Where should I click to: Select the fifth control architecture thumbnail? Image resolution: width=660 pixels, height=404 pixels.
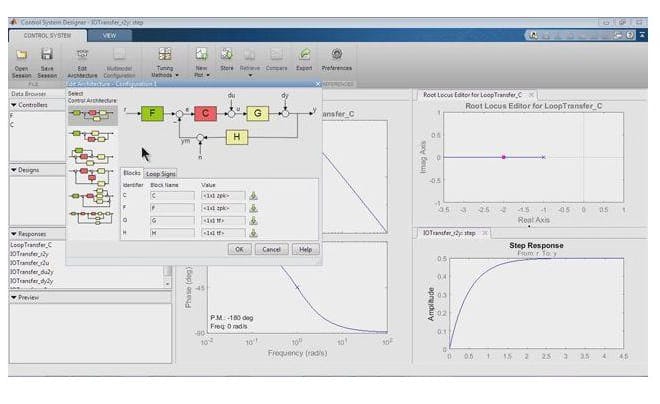[92, 198]
